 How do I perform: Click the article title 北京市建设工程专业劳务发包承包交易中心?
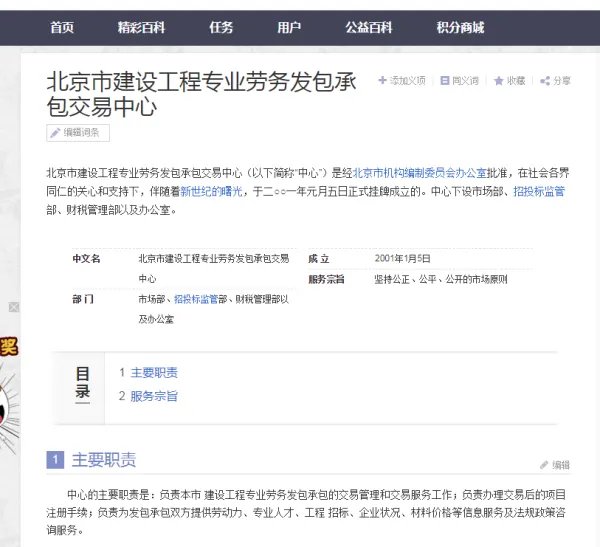tap(202, 94)
